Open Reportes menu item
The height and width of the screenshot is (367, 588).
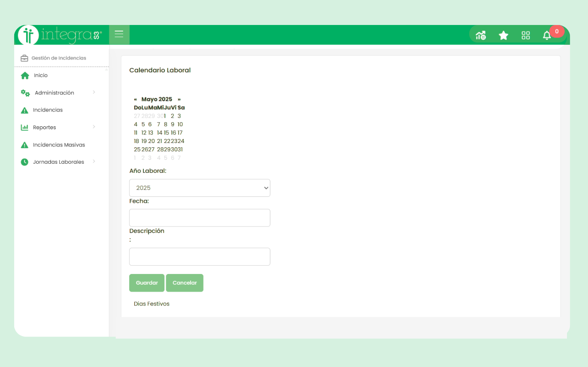click(44, 128)
